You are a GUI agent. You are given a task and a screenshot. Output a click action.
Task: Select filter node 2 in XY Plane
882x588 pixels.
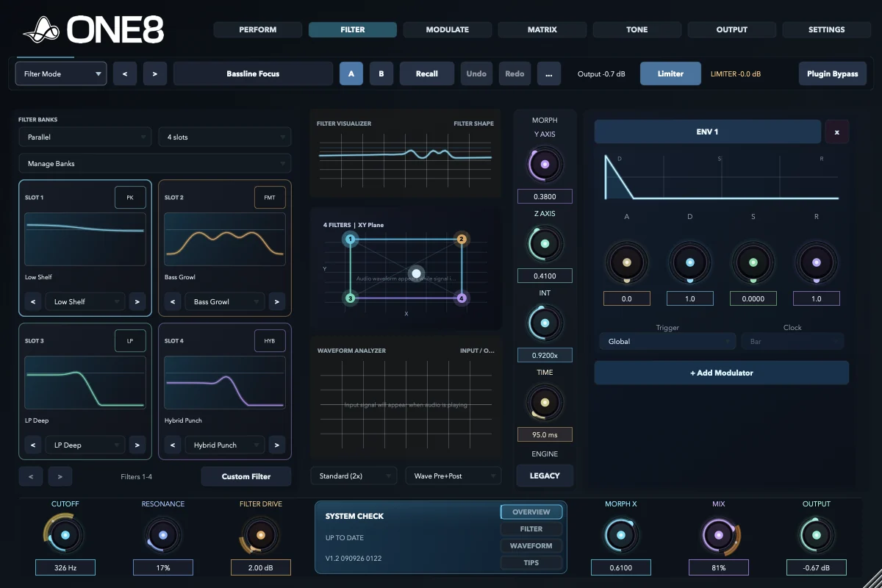[462, 239]
